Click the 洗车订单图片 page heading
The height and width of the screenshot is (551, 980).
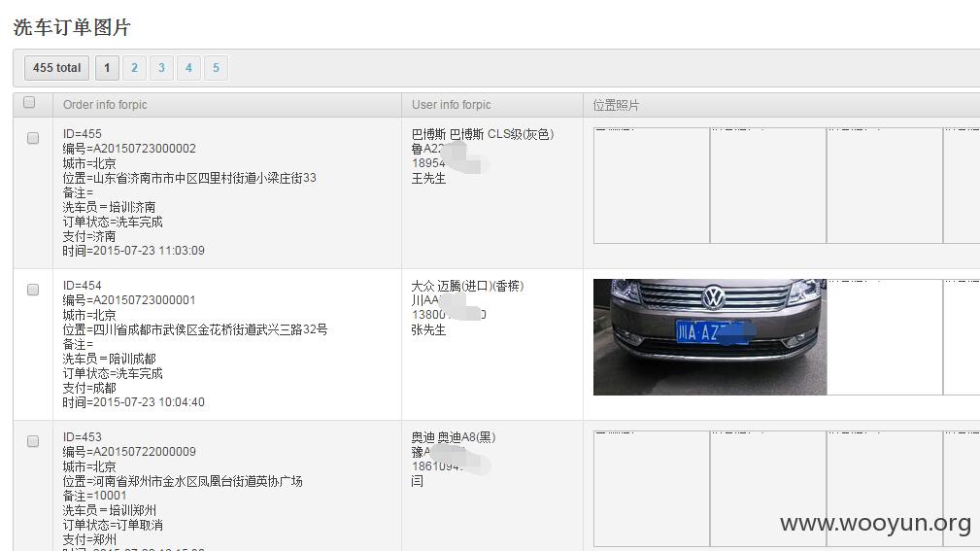(72, 27)
